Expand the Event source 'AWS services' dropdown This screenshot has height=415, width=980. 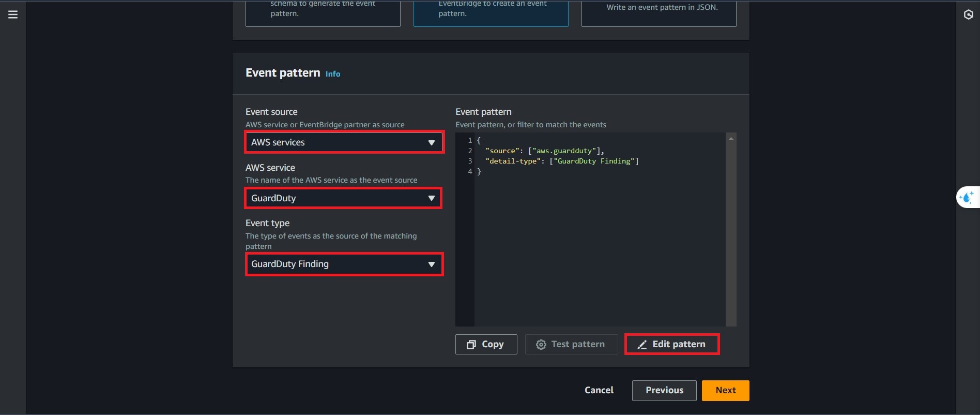[344, 142]
